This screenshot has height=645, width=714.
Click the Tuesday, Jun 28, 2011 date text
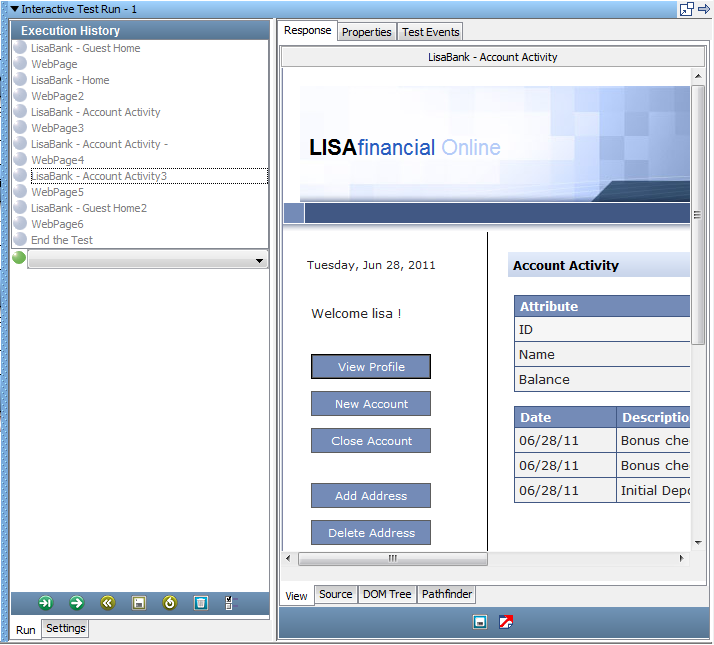(371, 265)
